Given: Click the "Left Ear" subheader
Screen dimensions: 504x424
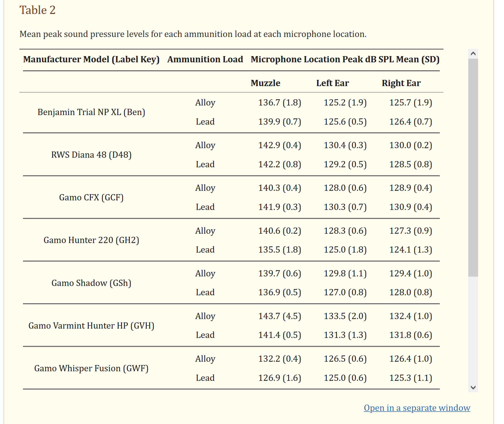Looking at the screenshot, I should [332, 83].
